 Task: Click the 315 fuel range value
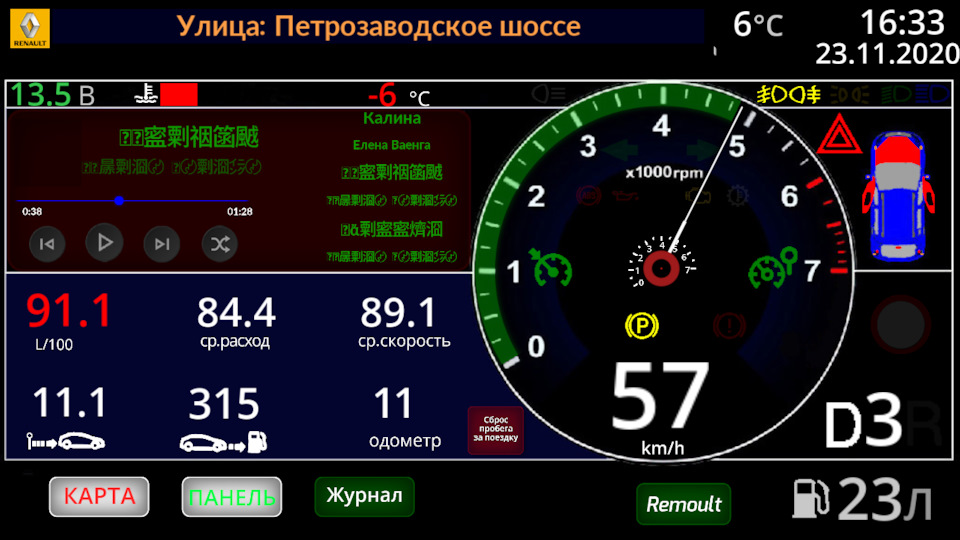click(224, 404)
